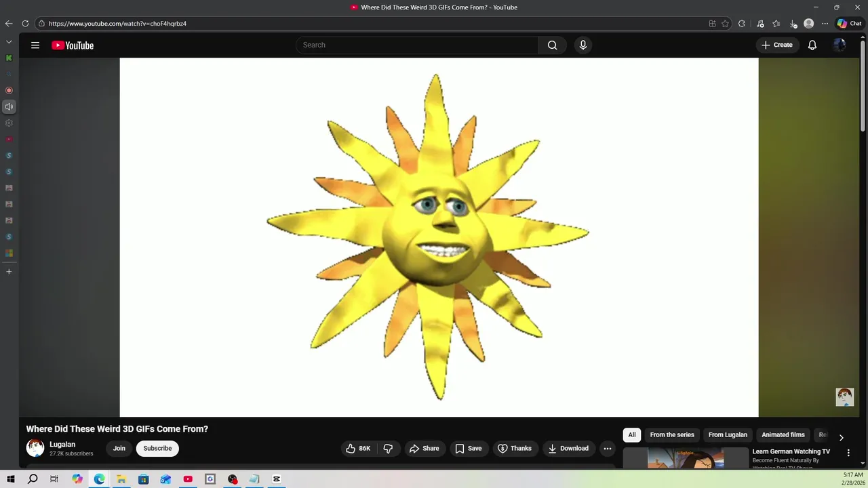Open the browser extensions puzzle icon
Image resolution: width=868 pixels, height=488 pixels.
click(x=742, y=24)
